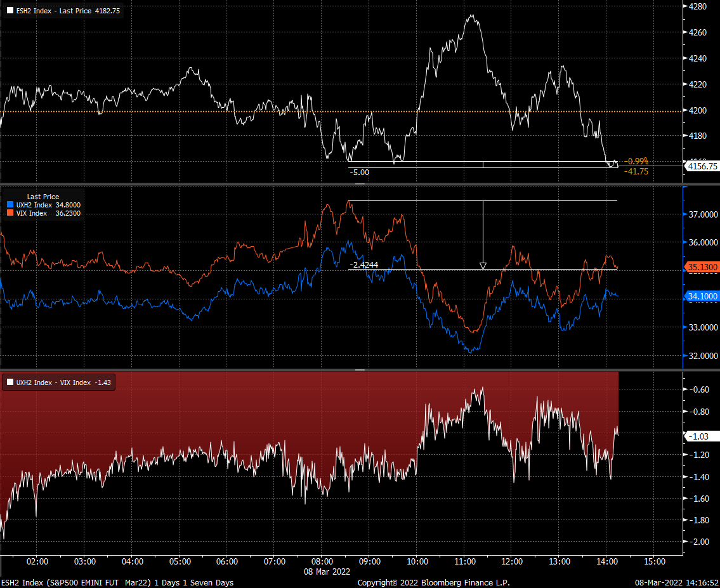Click the 32.0000 label on the volatility axis
Viewport: 720px width, 588px height.
(x=703, y=356)
